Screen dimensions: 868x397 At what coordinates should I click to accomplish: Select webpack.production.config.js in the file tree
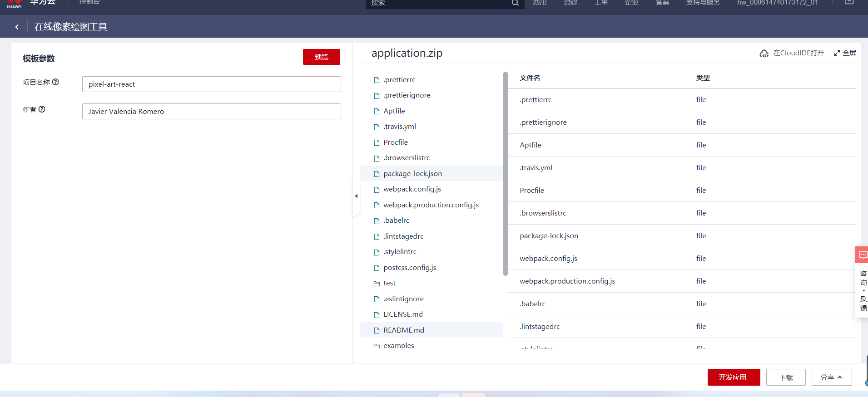(432, 205)
